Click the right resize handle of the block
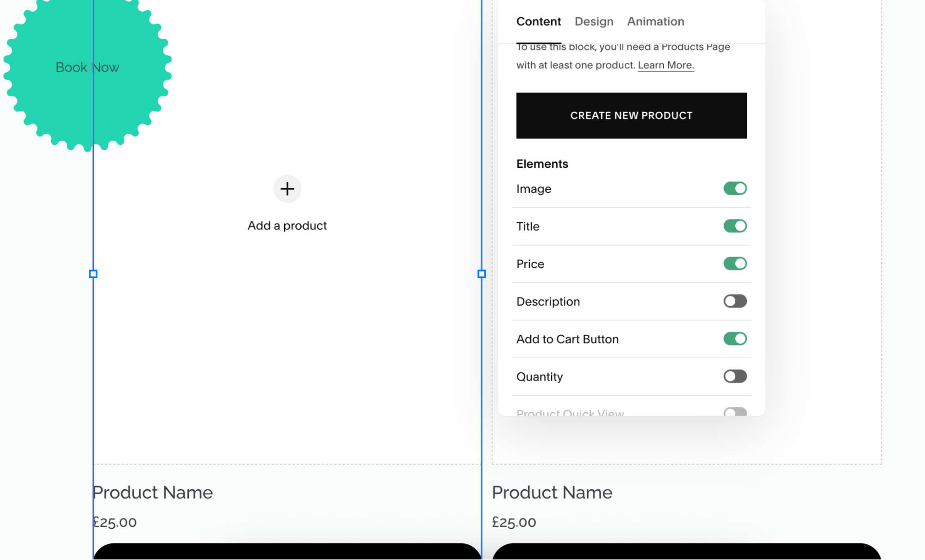This screenshot has width=925, height=560. (481, 274)
